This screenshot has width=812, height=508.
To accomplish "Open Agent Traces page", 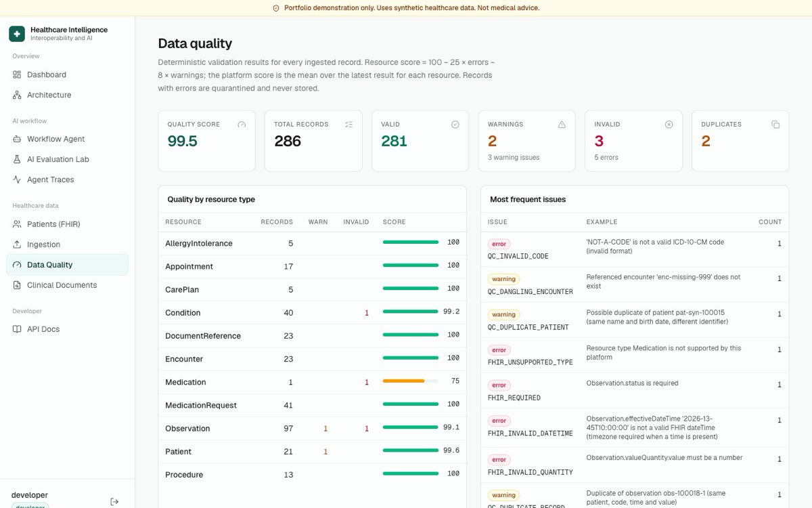I will (68, 179).
